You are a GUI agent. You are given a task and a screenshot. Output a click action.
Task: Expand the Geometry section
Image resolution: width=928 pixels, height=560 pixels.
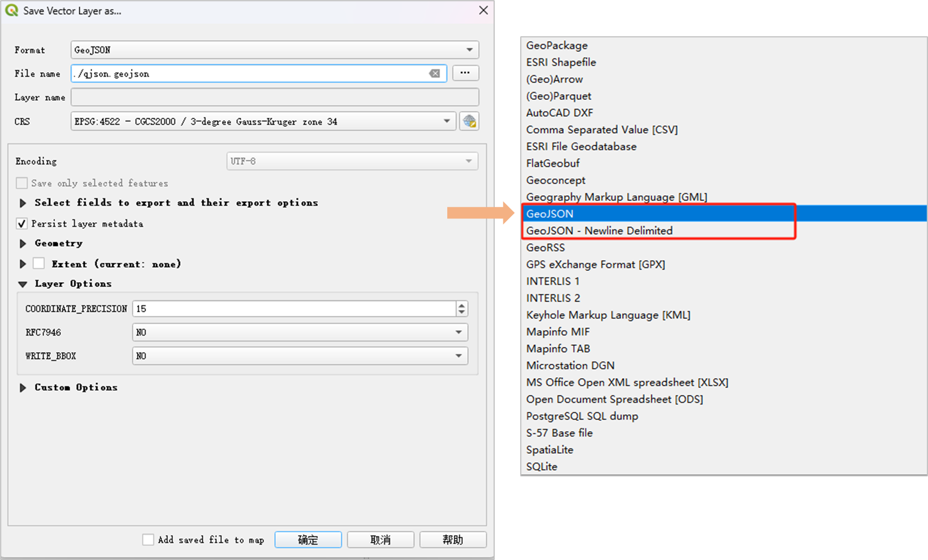(23, 244)
